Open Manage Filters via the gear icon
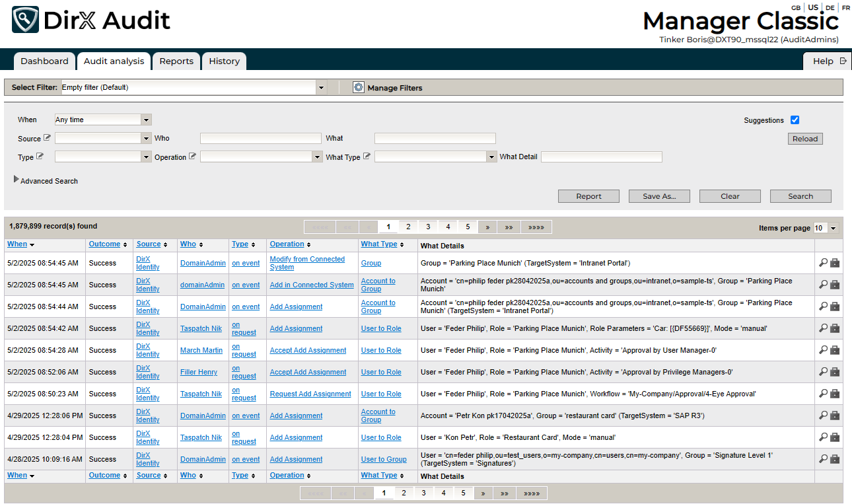 [x=359, y=87]
